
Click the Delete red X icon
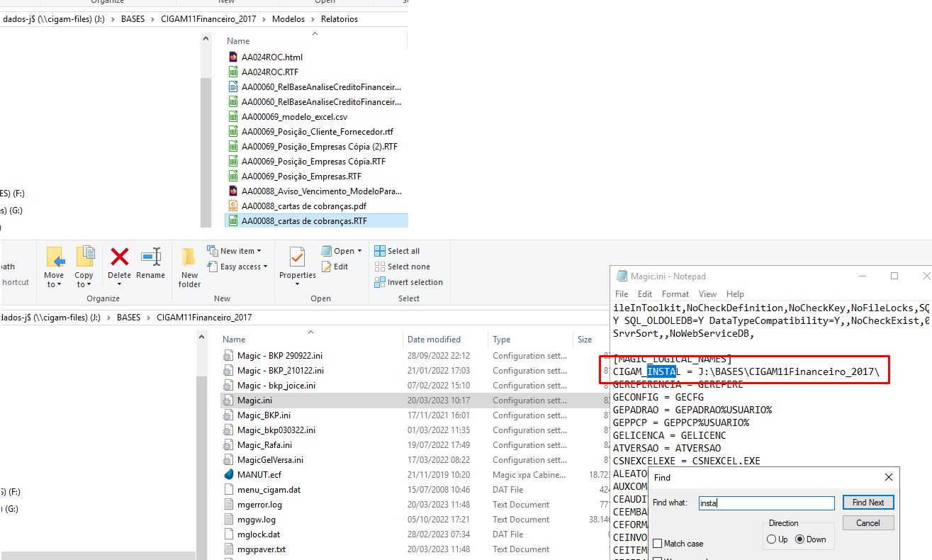click(x=119, y=257)
